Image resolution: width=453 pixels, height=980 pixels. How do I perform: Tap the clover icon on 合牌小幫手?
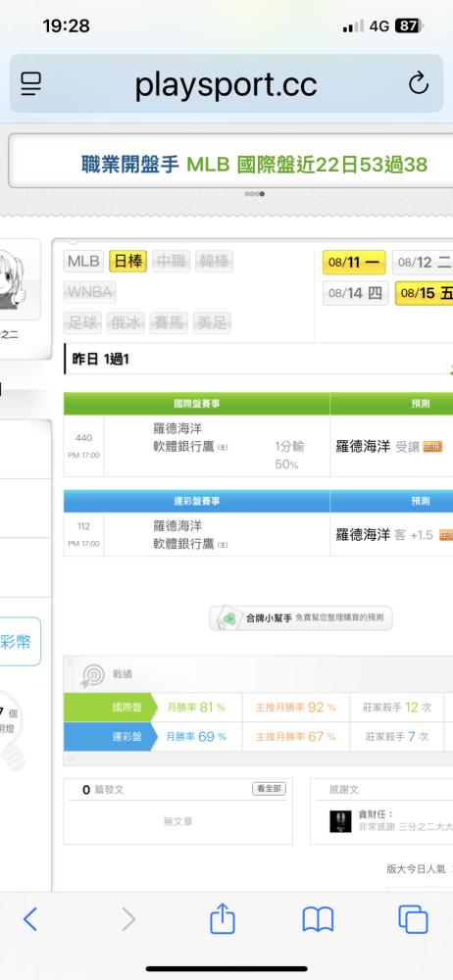229,618
